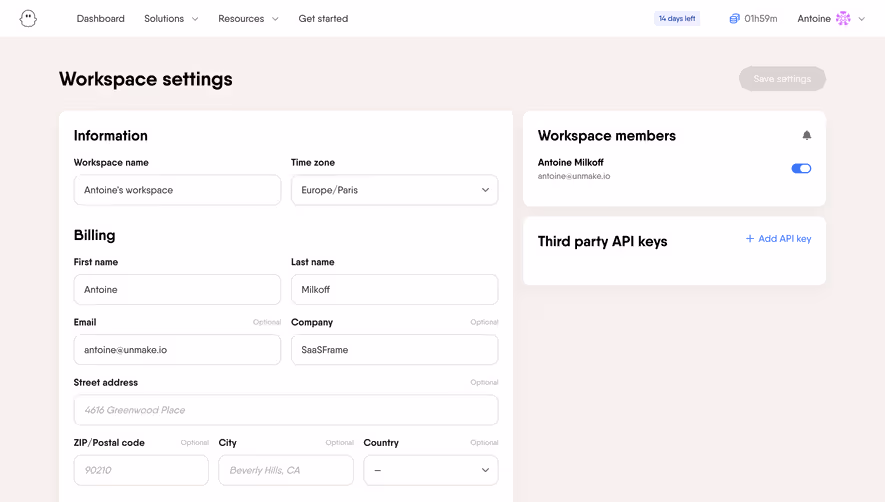Click Antoine's profile avatar
Viewport: 885px width, 502px height.
point(843,19)
